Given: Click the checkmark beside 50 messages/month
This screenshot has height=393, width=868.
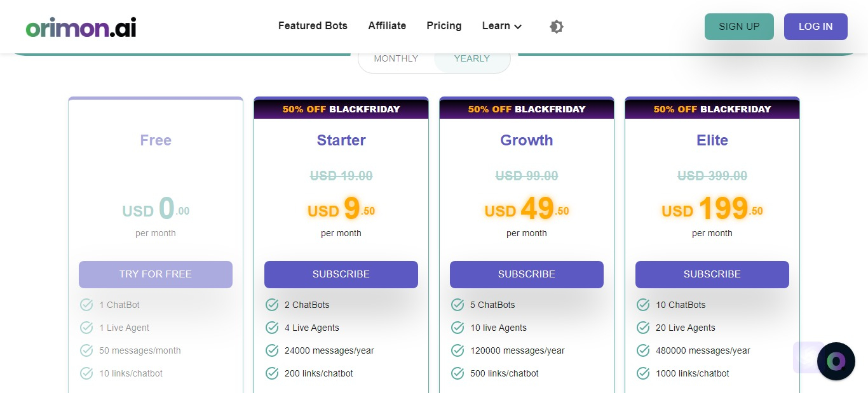Looking at the screenshot, I should [86, 350].
